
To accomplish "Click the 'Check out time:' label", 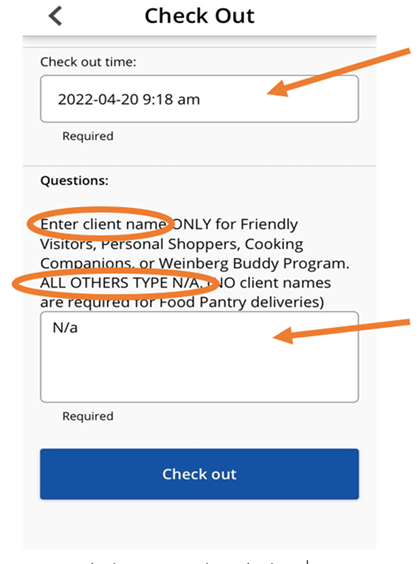I will (x=88, y=62).
